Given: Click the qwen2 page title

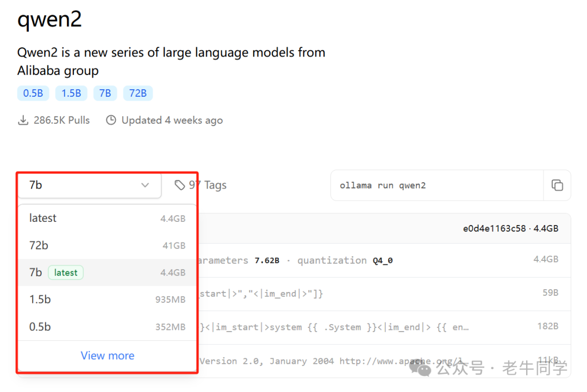Looking at the screenshot, I should (x=49, y=19).
